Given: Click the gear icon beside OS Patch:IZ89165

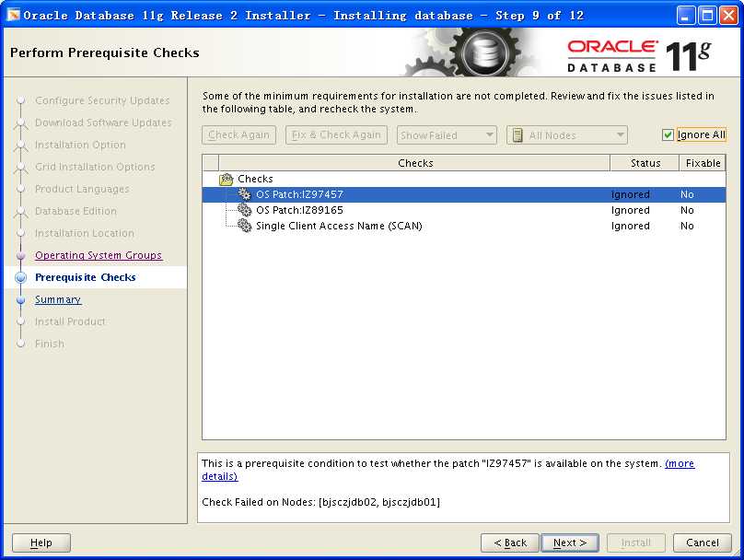Looking at the screenshot, I should [x=244, y=210].
